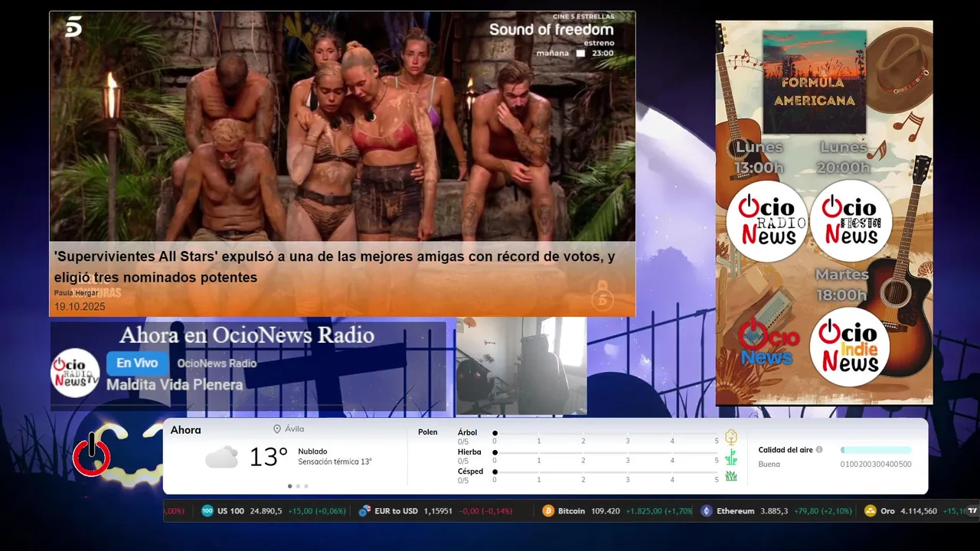This screenshot has height=551, width=980.
Task: Click the TradingView logo at ticker end
Action: (973, 510)
